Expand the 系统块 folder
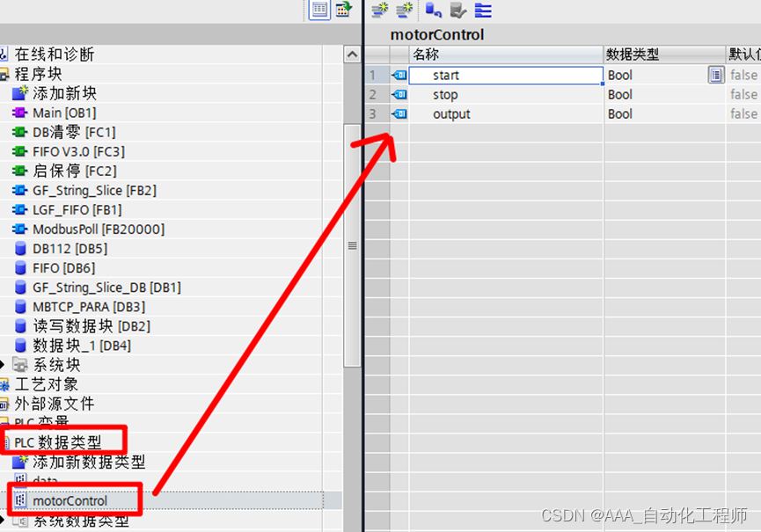 [3, 365]
